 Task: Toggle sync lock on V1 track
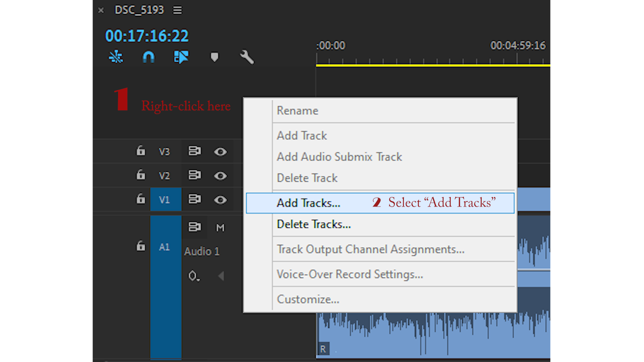point(195,199)
